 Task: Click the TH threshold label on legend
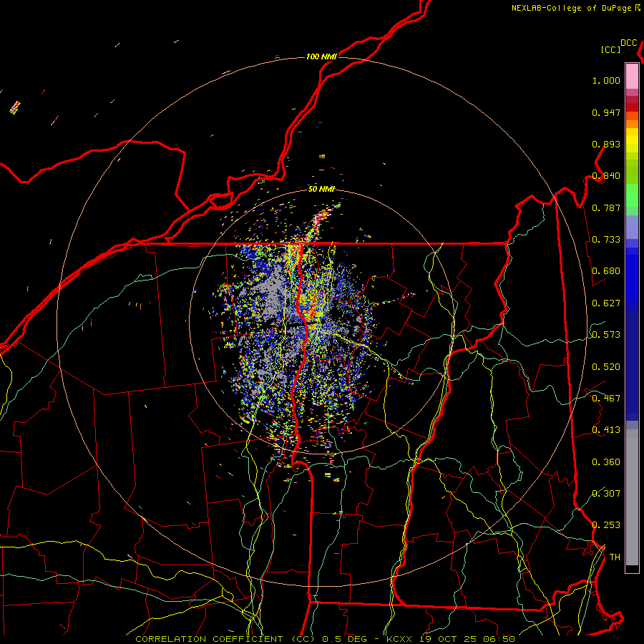pyautogui.click(x=615, y=557)
